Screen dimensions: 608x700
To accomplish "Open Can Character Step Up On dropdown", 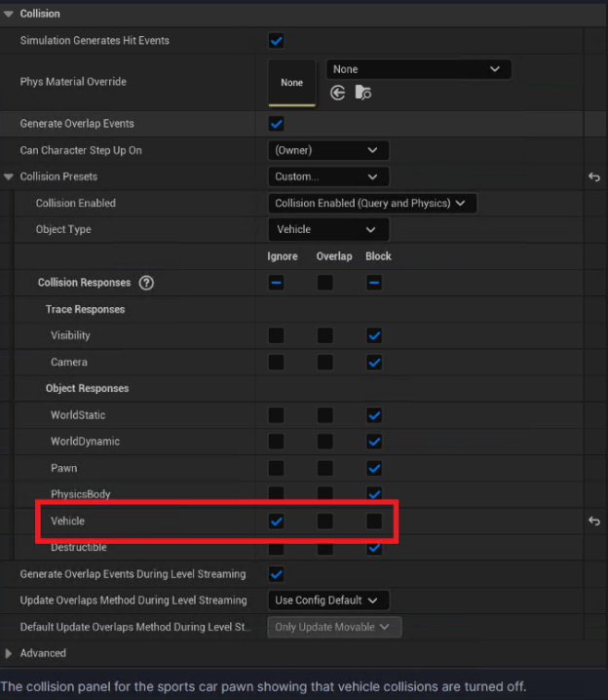I will pos(328,150).
